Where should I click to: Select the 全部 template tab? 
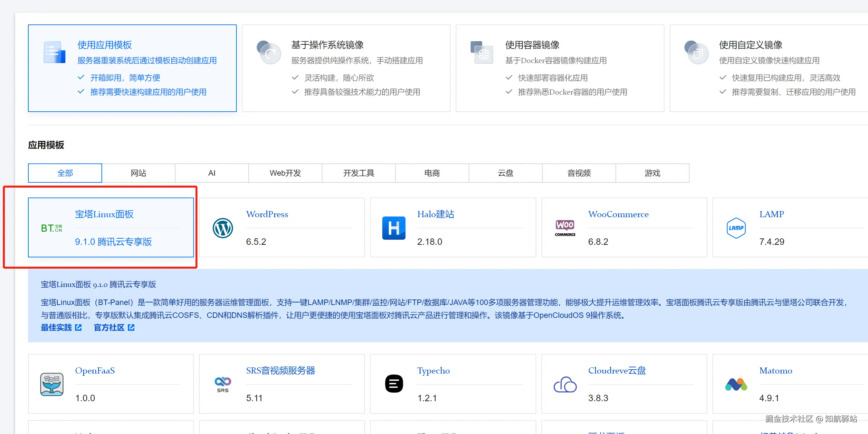point(65,173)
